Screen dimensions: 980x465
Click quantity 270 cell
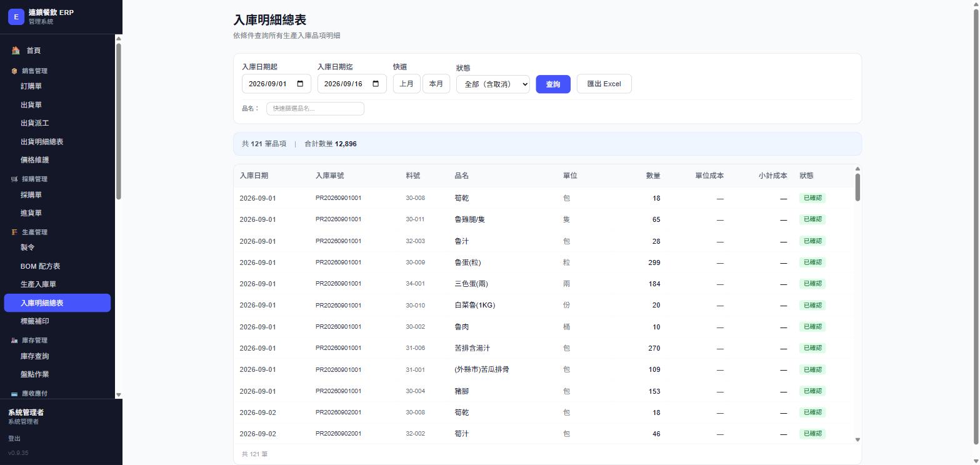[654, 348]
